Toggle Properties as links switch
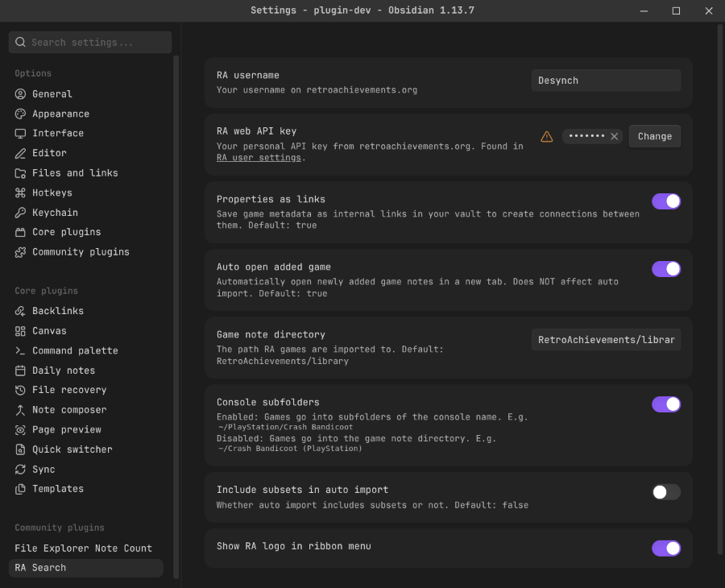725x588 pixels. 666,201
